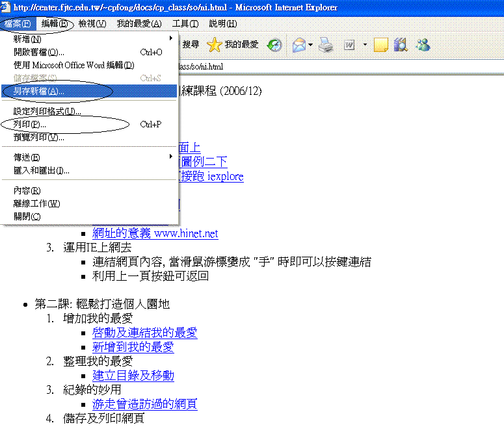Open the Messenger people icon
Viewport: 504px width, 436px height.
pos(423,45)
